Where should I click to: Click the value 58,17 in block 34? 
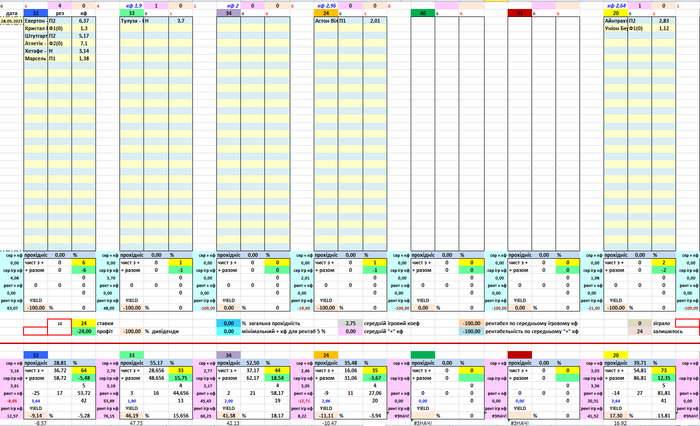(277, 393)
